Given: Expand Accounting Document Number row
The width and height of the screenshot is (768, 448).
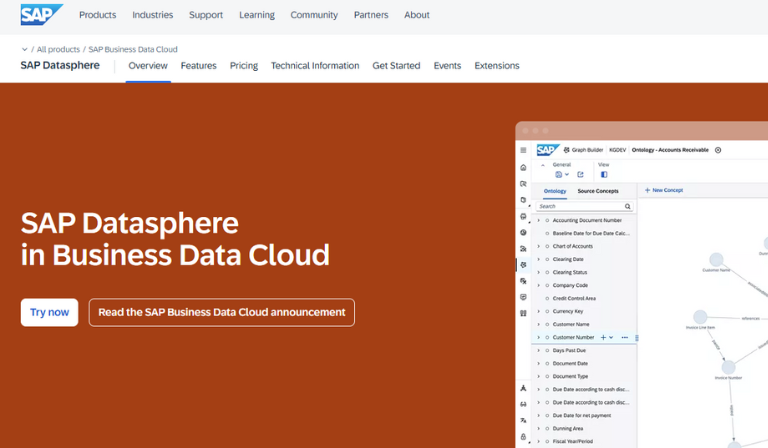Looking at the screenshot, I should [539, 220].
